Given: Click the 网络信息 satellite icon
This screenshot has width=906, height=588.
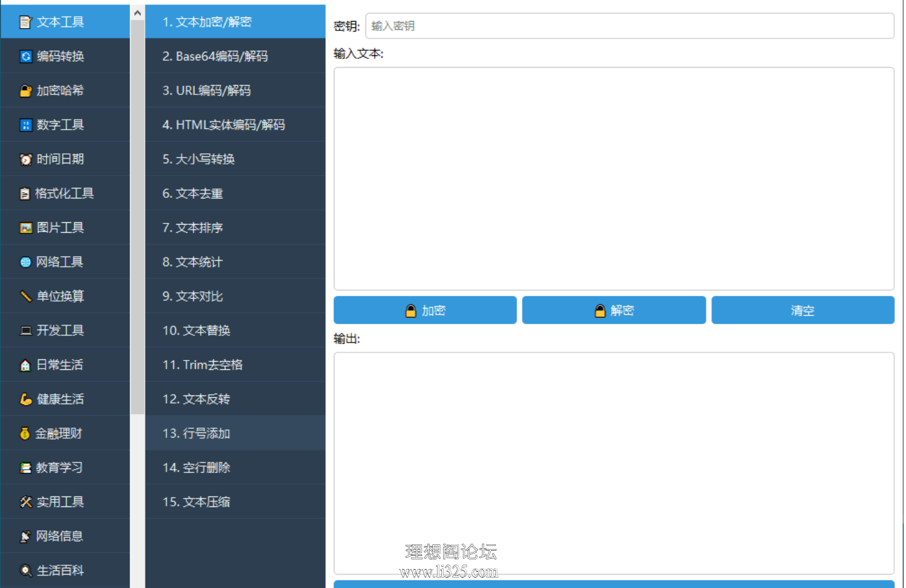Looking at the screenshot, I should (25, 537).
